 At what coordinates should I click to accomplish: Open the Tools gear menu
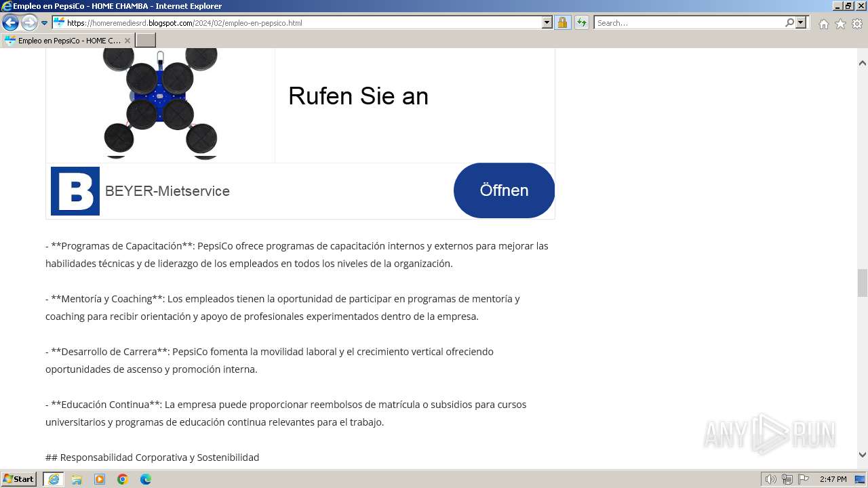pos(857,24)
